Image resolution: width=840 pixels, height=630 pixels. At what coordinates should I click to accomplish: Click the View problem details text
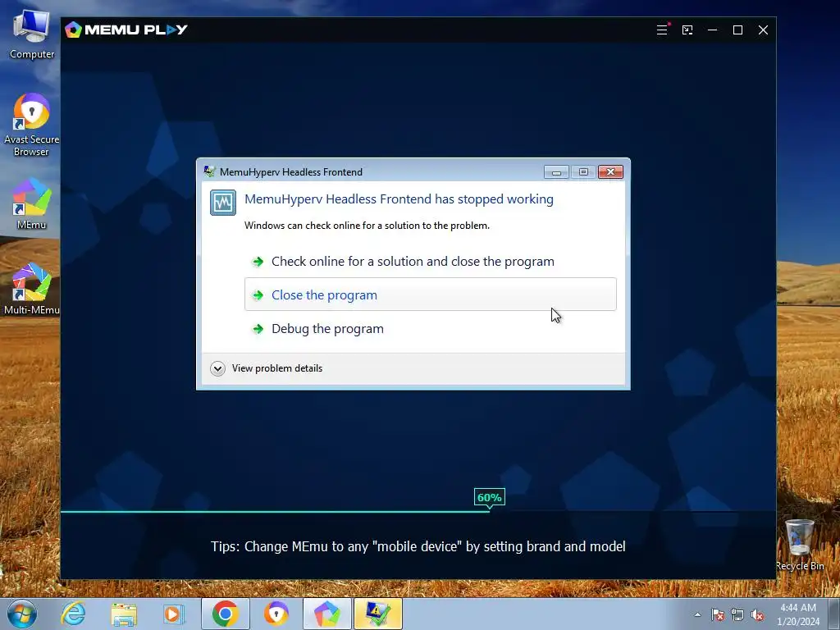[x=277, y=368]
